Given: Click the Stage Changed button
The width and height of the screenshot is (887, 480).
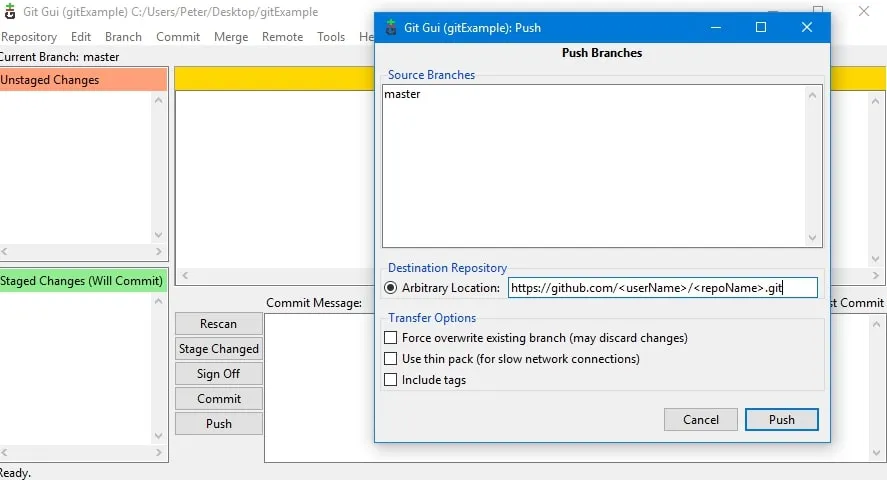Looking at the screenshot, I should point(219,349).
